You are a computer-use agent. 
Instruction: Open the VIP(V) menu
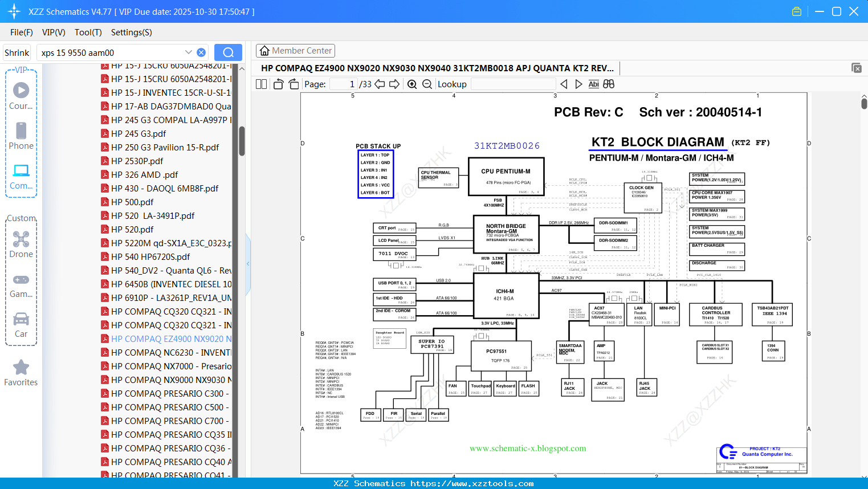(54, 32)
